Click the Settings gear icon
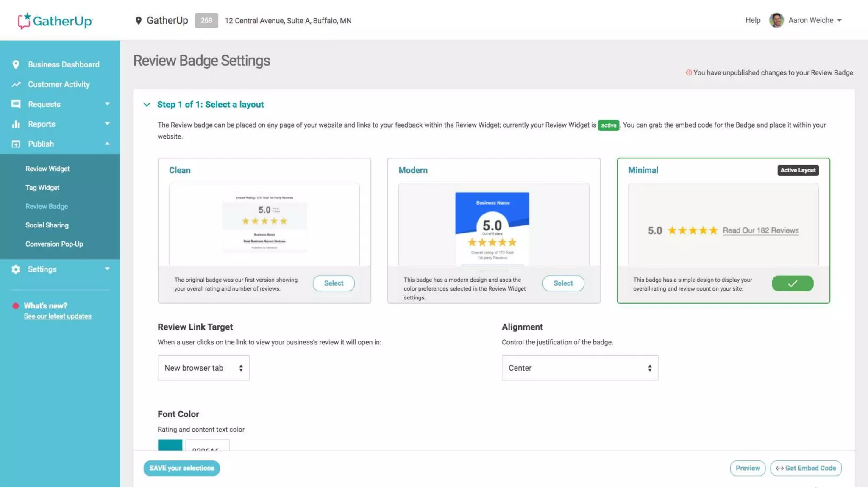The image size is (868, 488). pos(16,269)
